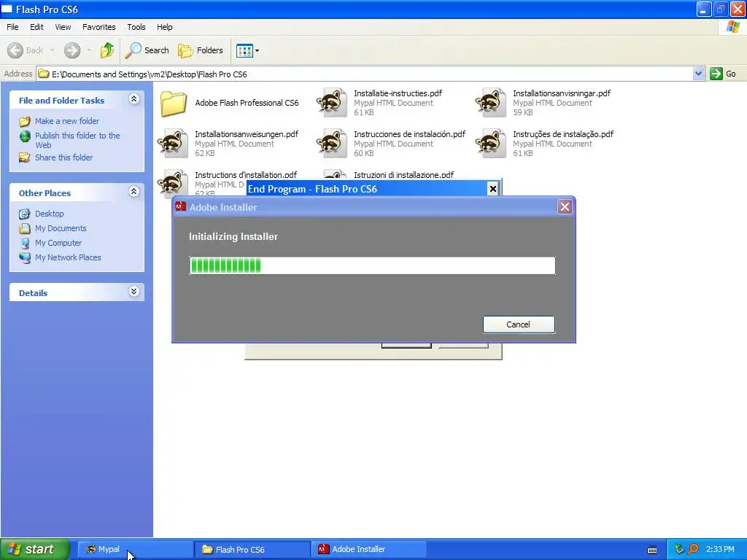Collapse the Other Places panel
This screenshot has width=747, height=560.
click(134, 192)
